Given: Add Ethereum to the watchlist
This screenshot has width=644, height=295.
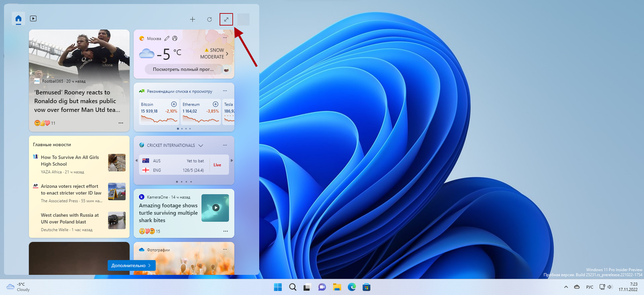Looking at the screenshot, I should point(216,104).
